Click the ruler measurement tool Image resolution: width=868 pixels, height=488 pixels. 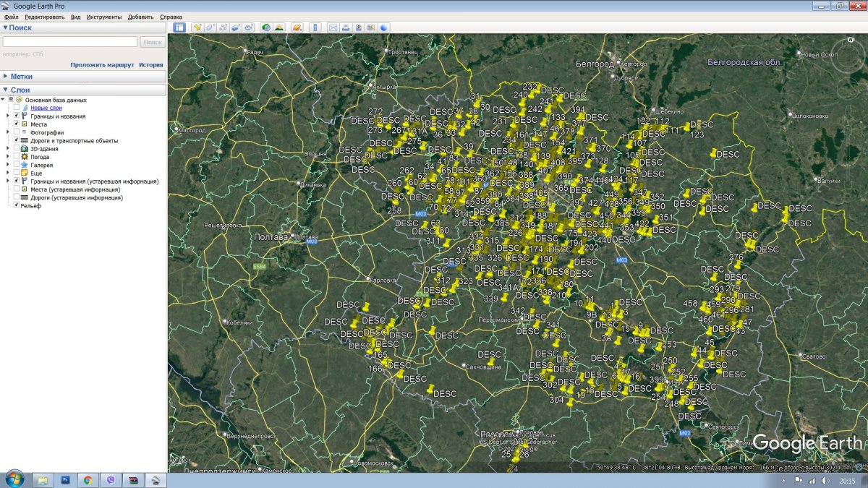point(315,27)
